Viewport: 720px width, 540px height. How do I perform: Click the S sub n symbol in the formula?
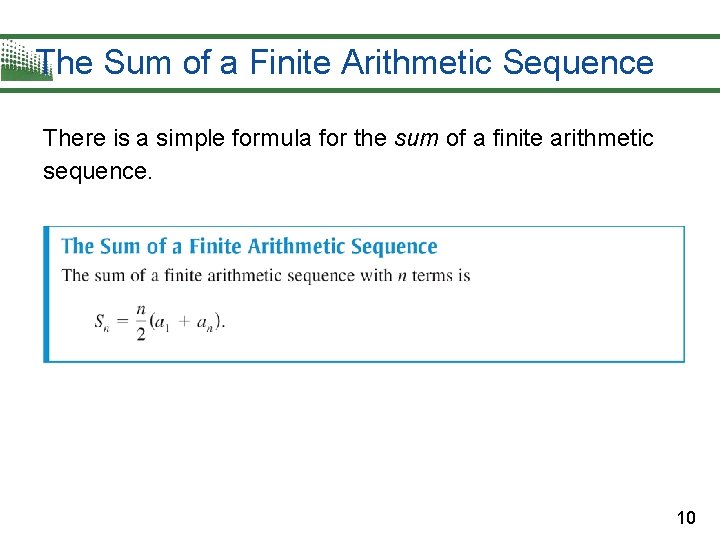tap(102, 321)
